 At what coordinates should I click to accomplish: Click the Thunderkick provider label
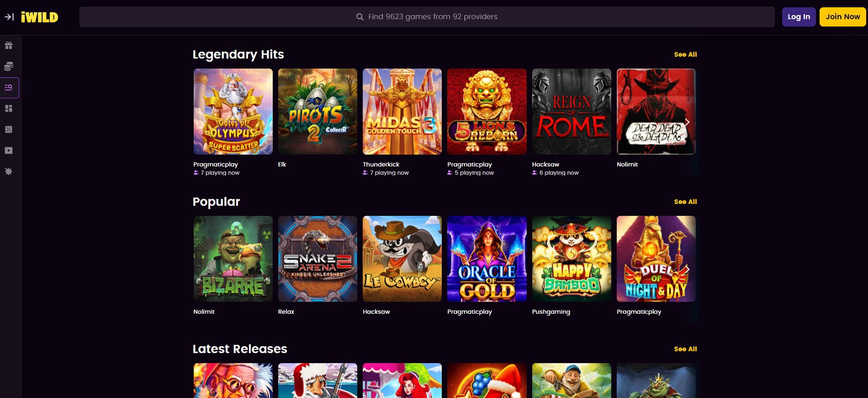pos(381,164)
